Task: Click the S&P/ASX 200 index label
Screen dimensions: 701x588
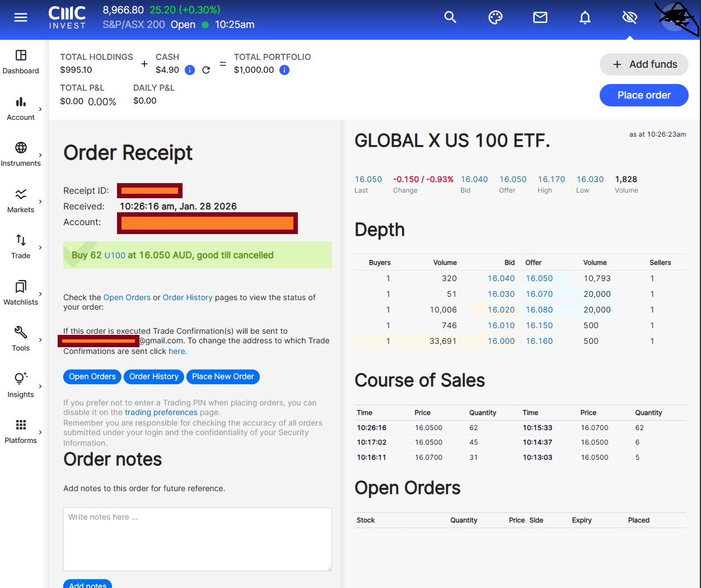Action: [134, 25]
